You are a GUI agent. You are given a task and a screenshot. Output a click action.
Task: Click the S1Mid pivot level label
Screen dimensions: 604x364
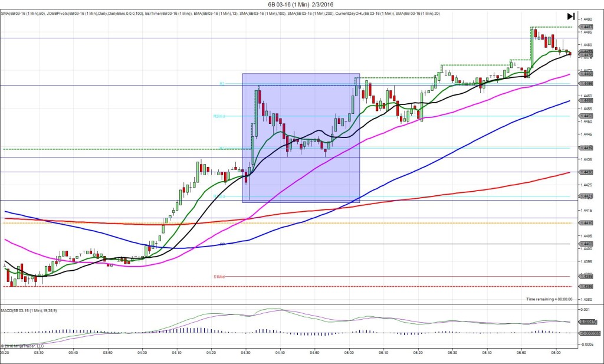[219, 276]
